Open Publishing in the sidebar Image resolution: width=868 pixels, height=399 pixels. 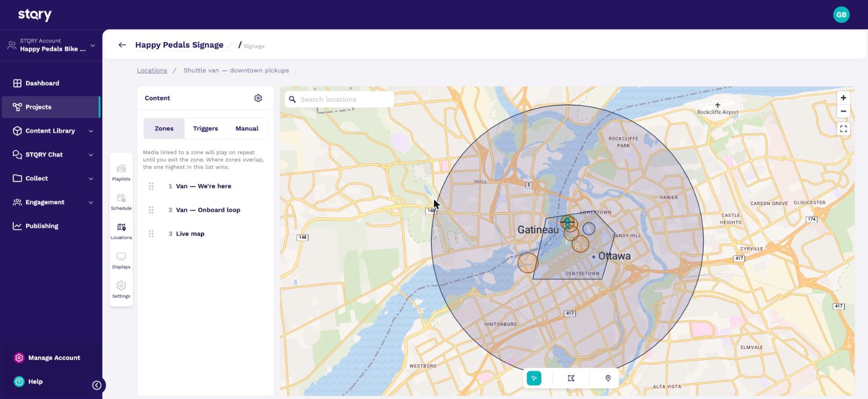(51, 226)
